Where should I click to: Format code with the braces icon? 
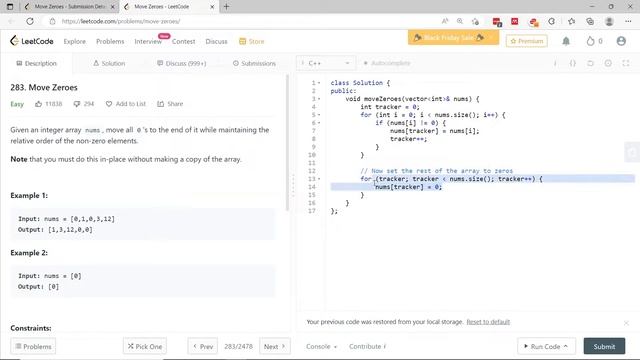[x=573, y=63]
